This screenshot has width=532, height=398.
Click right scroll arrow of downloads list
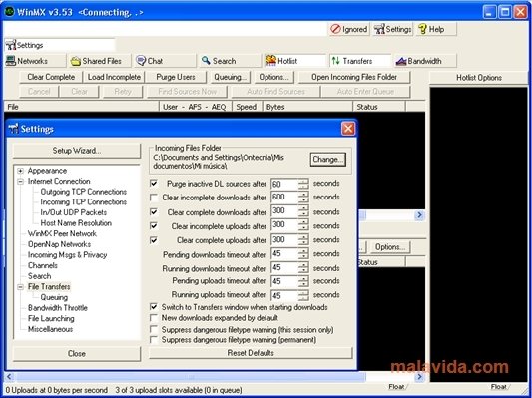pos(419,214)
